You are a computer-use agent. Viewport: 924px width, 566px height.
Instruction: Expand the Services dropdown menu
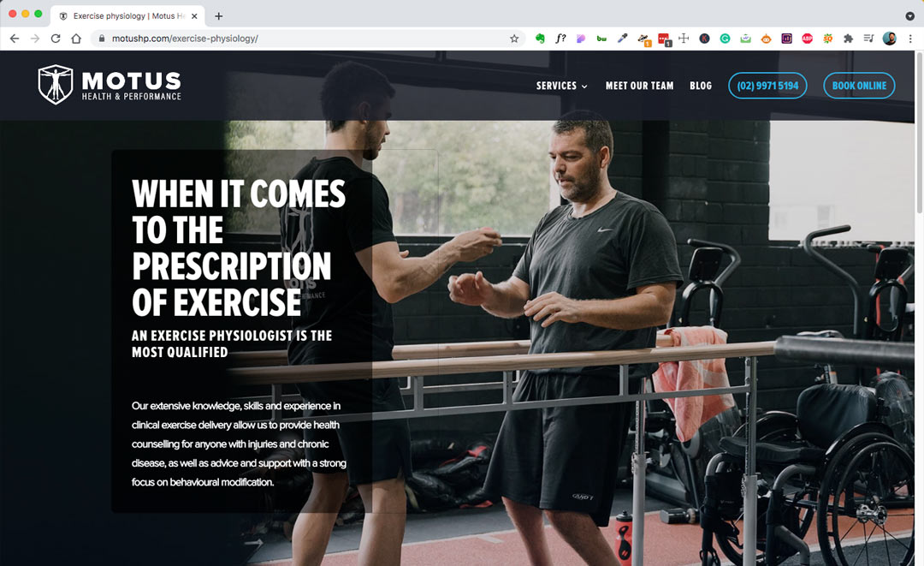pos(561,86)
